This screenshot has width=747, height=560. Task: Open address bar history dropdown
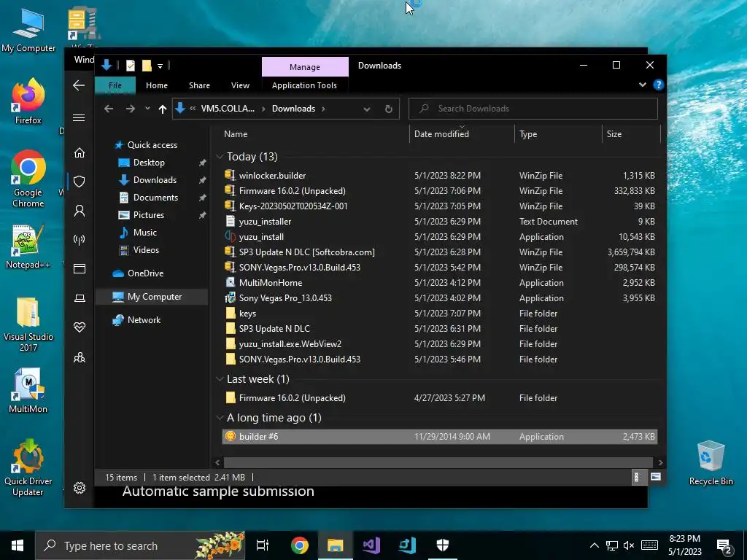click(367, 109)
